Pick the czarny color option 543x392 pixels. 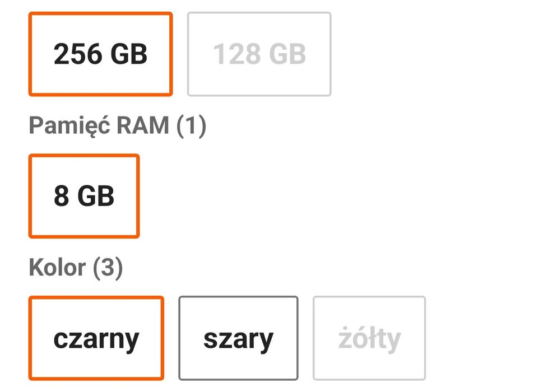(96, 338)
